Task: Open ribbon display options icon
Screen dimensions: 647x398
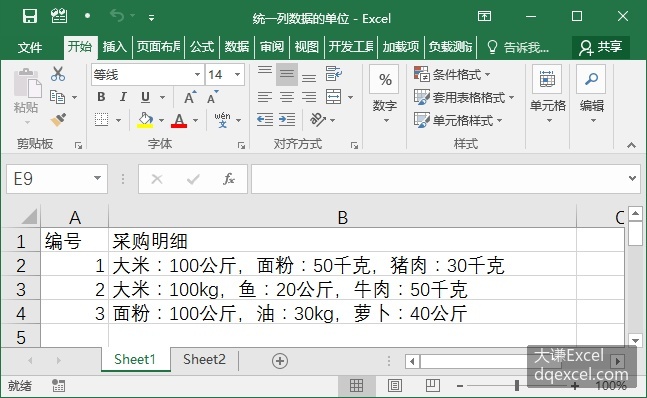Action: tap(484, 16)
